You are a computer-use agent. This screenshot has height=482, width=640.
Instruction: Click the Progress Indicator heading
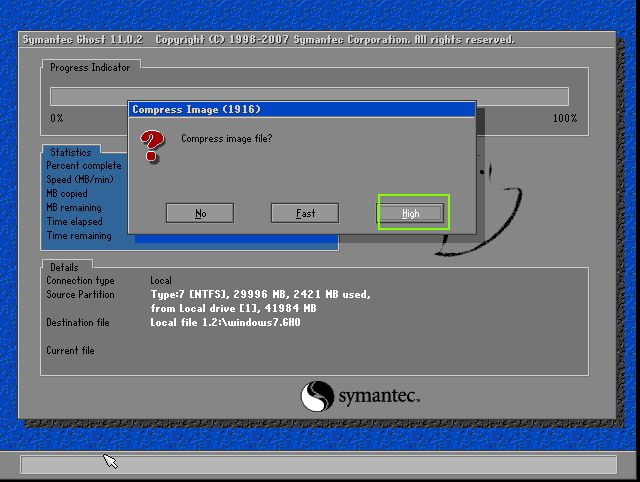[x=90, y=68]
